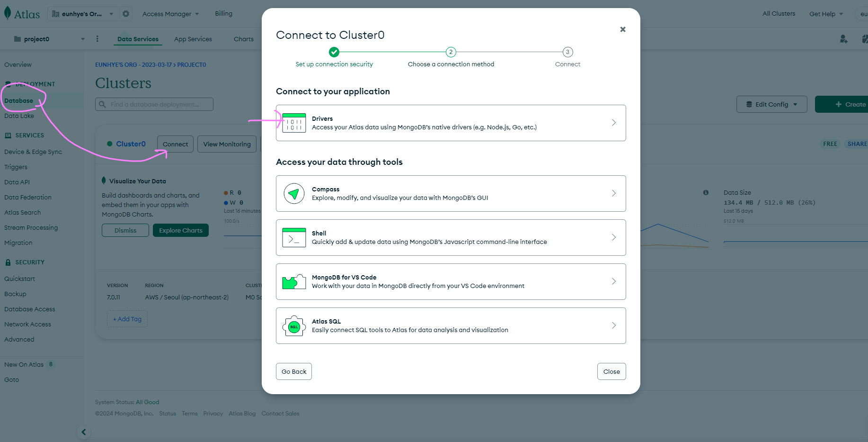Image resolution: width=868 pixels, height=442 pixels.
Task: Click the + Add Tag button
Action: [127, 319]
